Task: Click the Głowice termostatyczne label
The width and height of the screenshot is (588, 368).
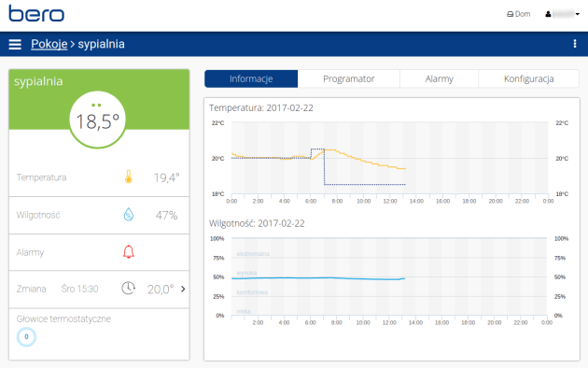Action: pyautogui.click(x=63, y=318)
